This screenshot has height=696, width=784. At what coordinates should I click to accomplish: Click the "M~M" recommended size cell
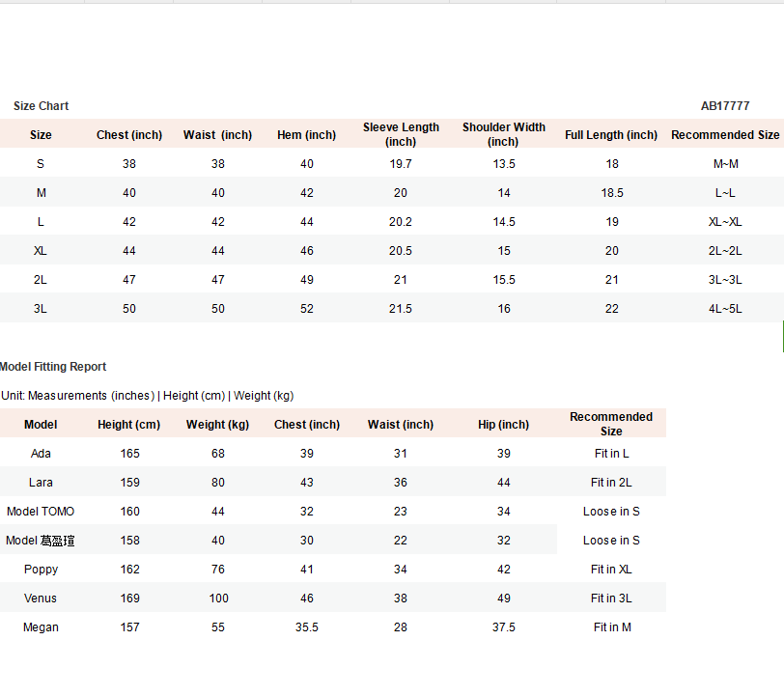tap(725, 164)
